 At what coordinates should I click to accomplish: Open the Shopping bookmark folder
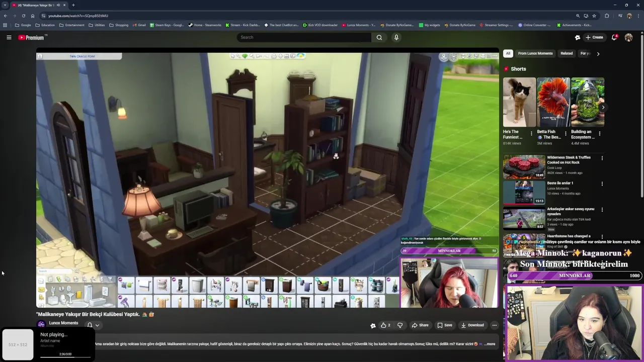(119, 25)
